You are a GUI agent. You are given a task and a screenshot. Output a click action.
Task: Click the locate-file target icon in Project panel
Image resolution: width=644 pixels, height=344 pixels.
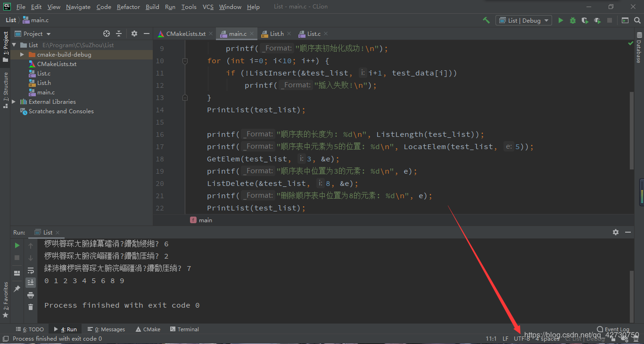coord(107,34)
